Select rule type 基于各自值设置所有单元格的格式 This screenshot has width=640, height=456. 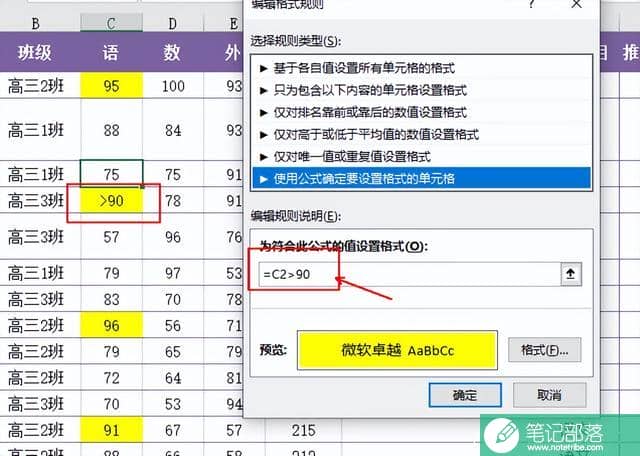point(422,68)
